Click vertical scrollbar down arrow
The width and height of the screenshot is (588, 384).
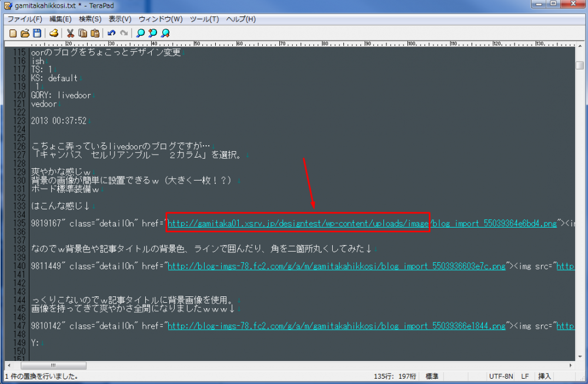(580, 356)
